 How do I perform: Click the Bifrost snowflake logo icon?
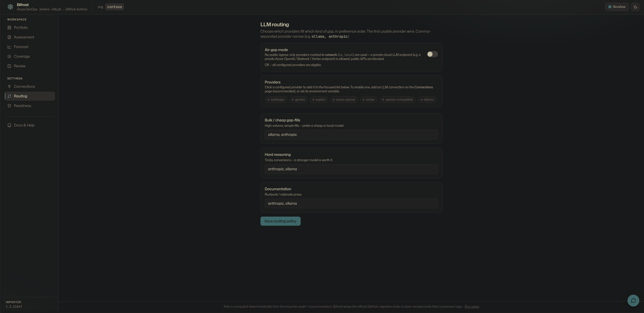(10, 7)
